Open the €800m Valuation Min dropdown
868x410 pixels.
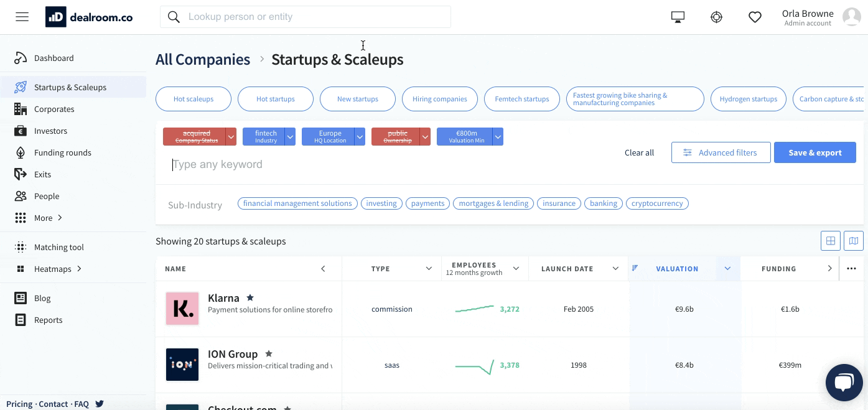point(498,137)
